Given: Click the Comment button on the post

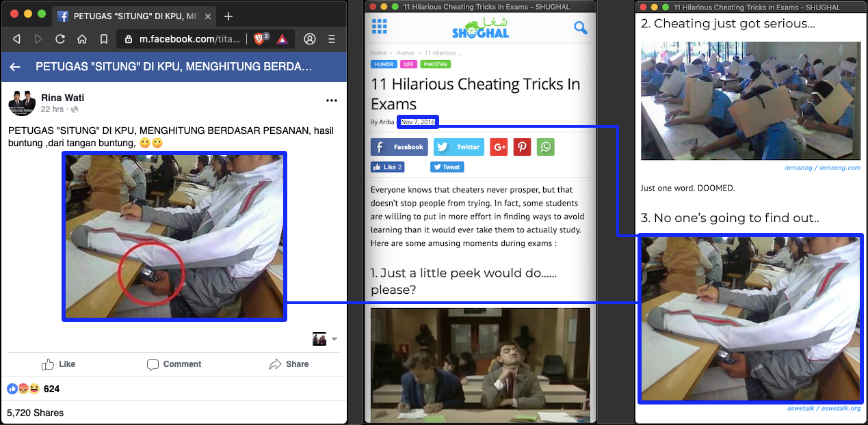Looking at the screenshot, I should [x=174, y=364].
